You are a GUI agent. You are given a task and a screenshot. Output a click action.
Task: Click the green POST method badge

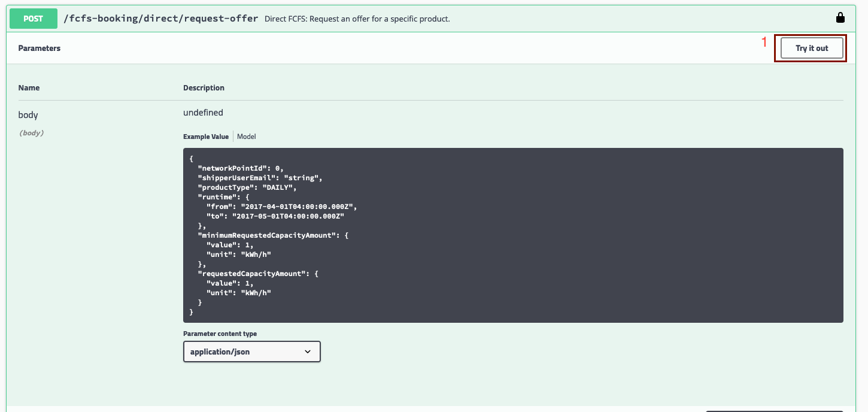(x=34, y=19)
